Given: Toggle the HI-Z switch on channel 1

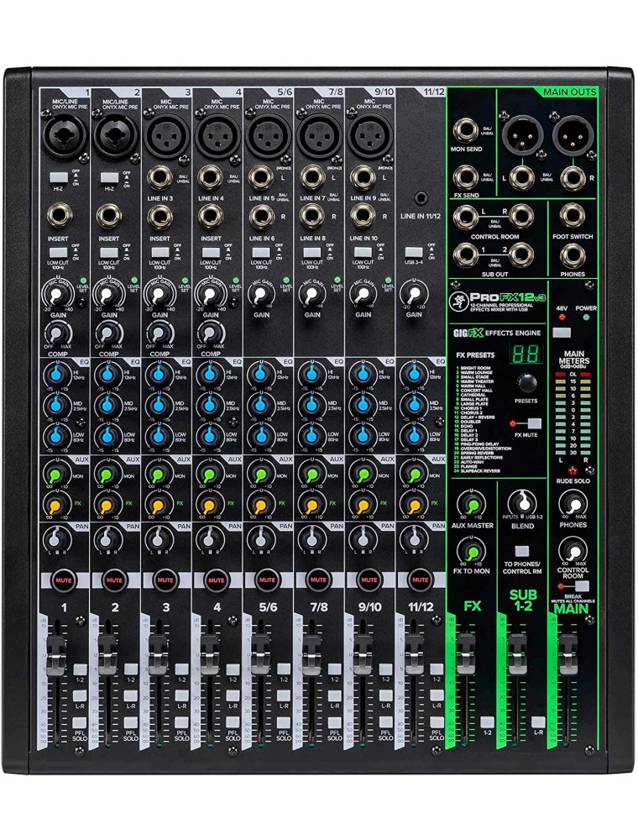Looking at the screenshot, I should coord(58,176).
